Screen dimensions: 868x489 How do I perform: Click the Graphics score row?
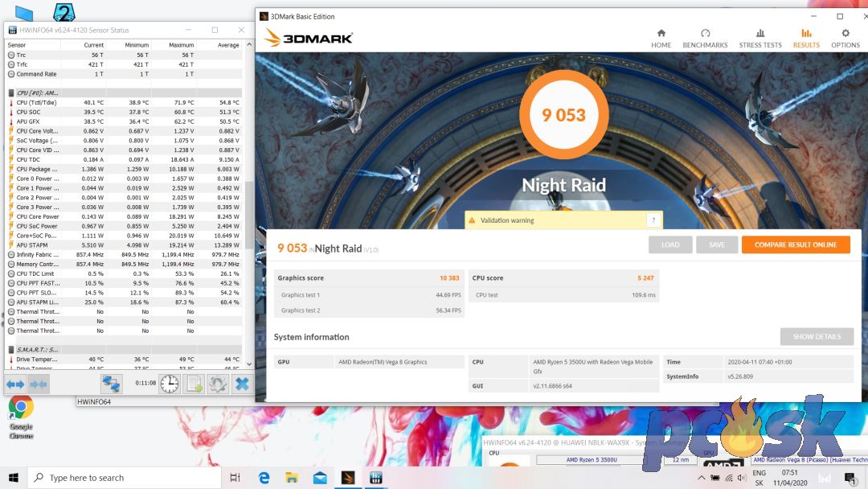[369, 278]
